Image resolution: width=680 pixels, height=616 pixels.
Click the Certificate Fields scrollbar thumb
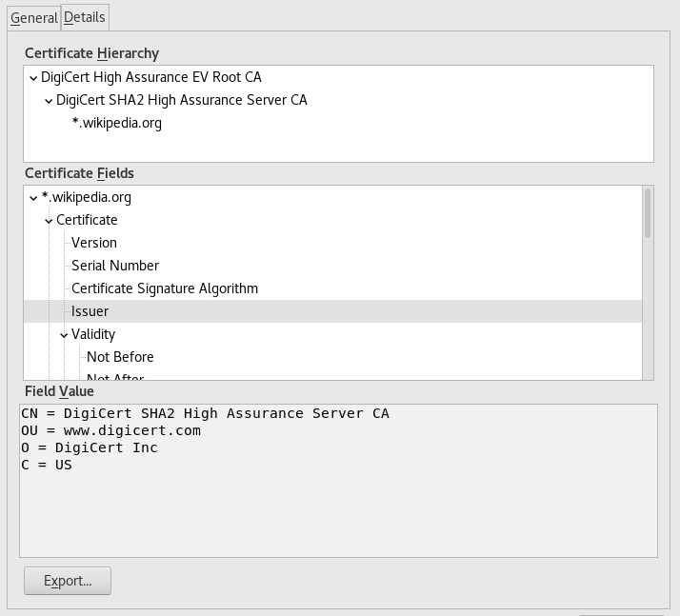(x=648, y=213)
